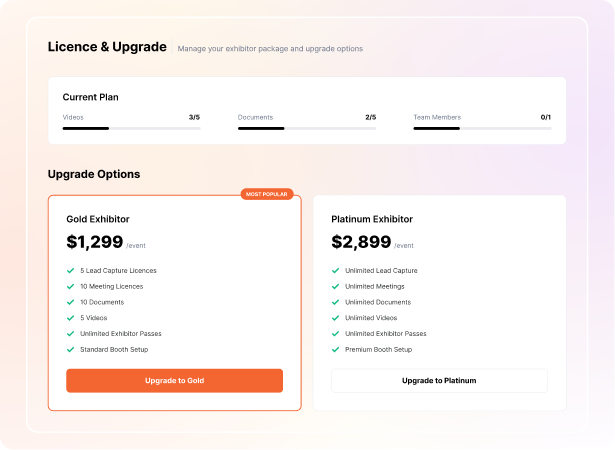Click the Current Plan heading

point(91,97)
